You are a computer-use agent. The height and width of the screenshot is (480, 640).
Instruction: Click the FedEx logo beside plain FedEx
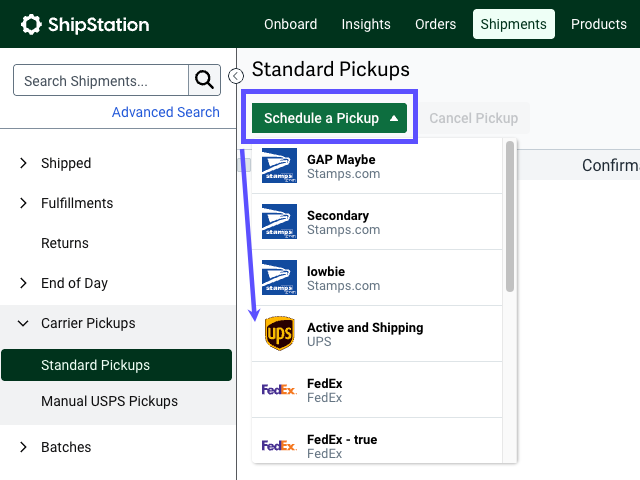pyautogui.click(x=279, y=390)
